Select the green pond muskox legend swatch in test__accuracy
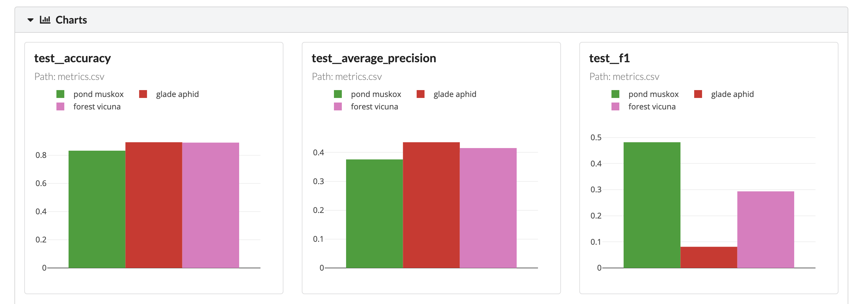868x304 pixels. pos(61,94)
